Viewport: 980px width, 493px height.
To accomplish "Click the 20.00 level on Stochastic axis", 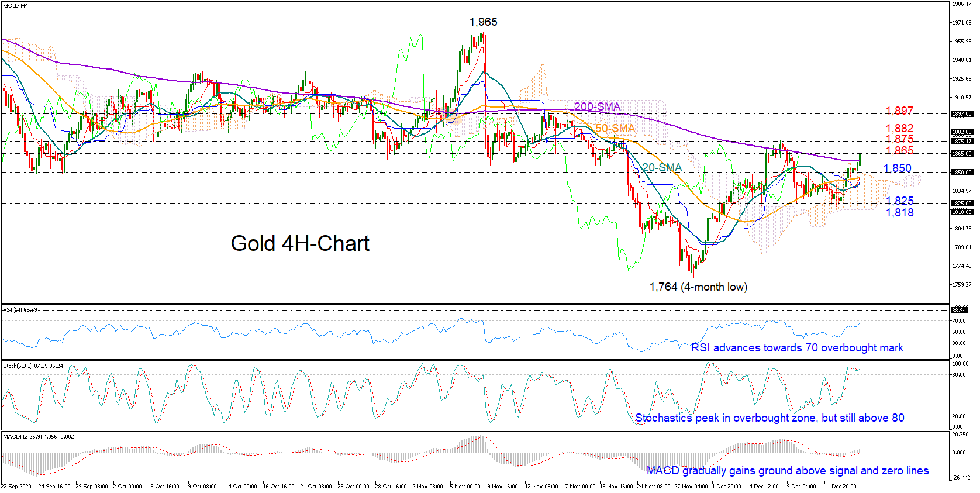I will coord(959,416).
